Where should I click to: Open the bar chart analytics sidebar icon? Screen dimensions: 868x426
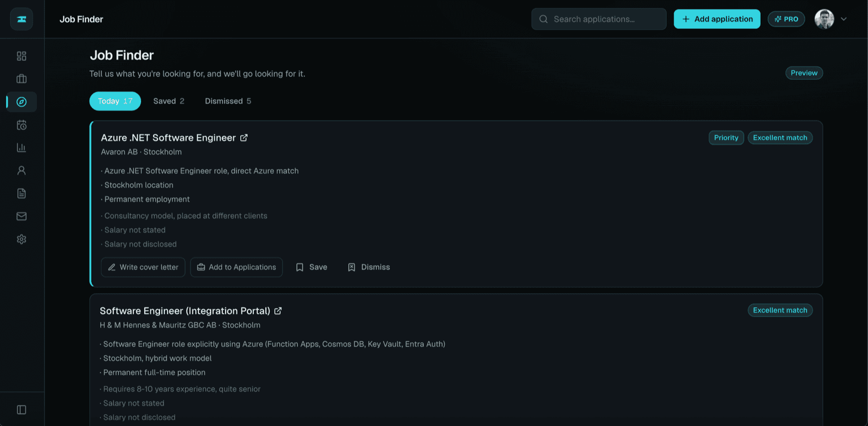pos(22,147)
